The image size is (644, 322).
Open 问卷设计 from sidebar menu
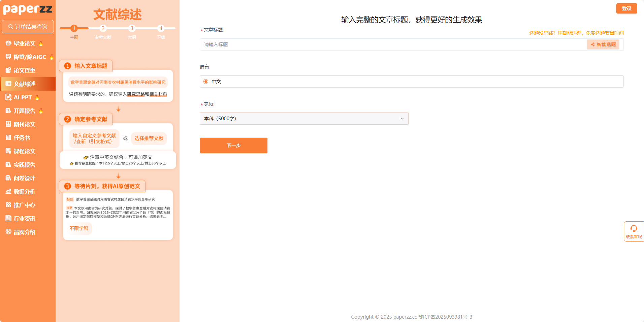24,178
